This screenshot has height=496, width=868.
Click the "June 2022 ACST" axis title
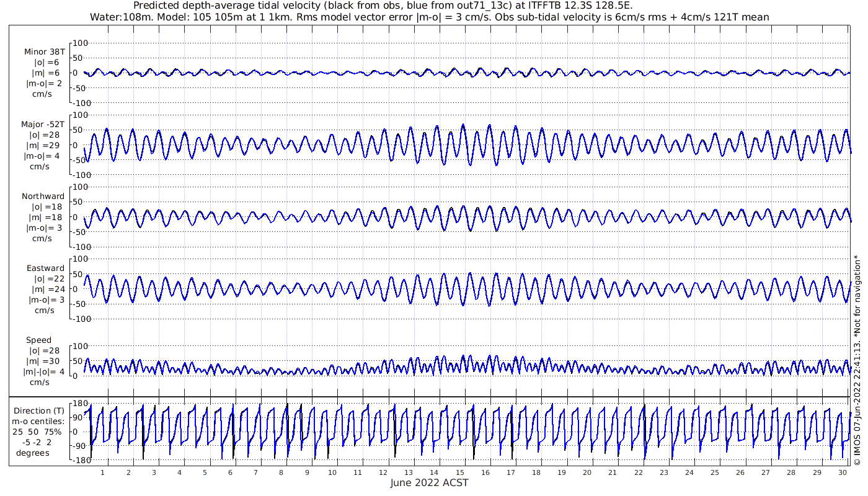430,482
